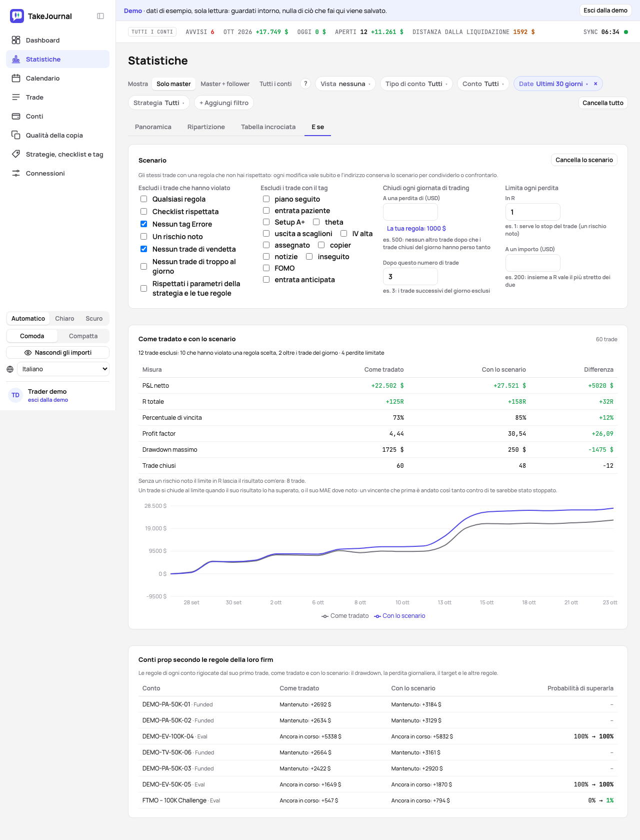Click the eye icon in Nascondi gli importi
This screenshot has width=640, height=840.
pyautogui.click(x=28, y=353)
